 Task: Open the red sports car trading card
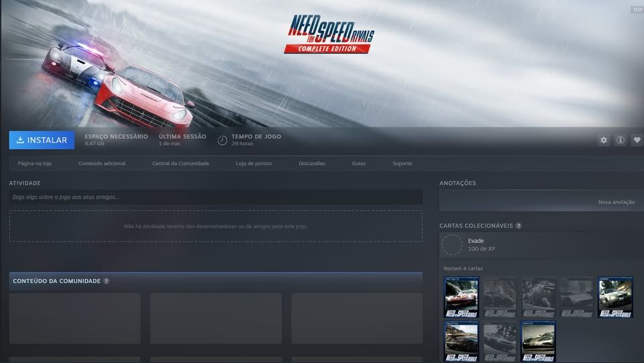pyautogui.click(x=462, y=297)
